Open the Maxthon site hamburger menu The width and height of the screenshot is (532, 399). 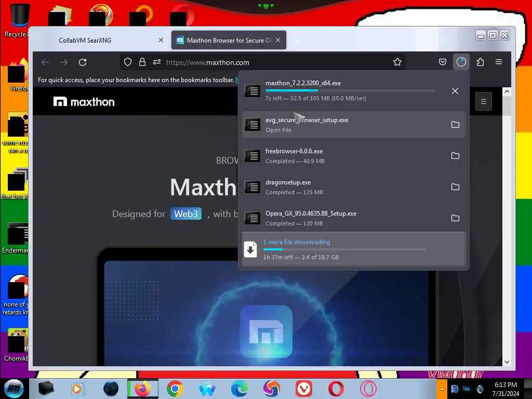pyautogui.click(x=484, y=101)
